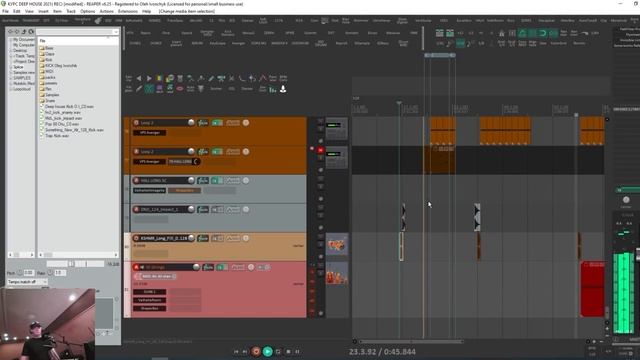Click the strings track image thumbnail
The width and height of the screenshot is (640, 360).
point(337,273)
